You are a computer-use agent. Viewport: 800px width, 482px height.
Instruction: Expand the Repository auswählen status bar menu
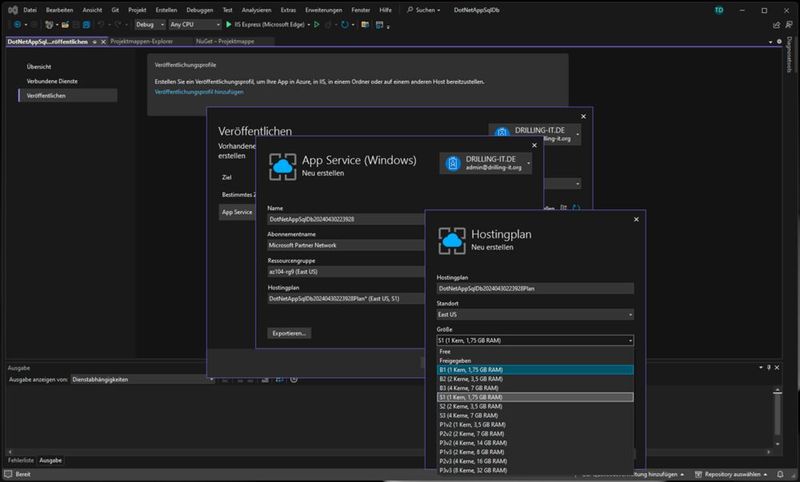coord(731,474)
